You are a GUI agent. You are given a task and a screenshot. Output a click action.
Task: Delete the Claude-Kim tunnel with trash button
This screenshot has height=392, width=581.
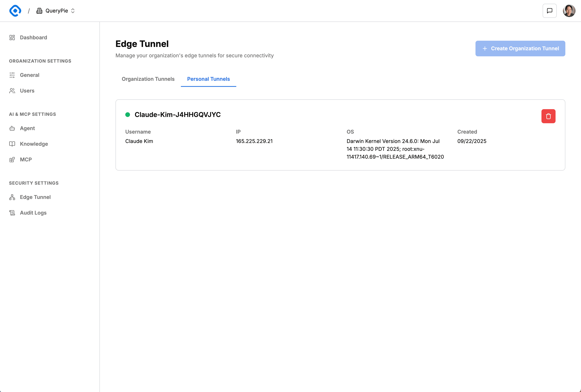tap(548, 116)
